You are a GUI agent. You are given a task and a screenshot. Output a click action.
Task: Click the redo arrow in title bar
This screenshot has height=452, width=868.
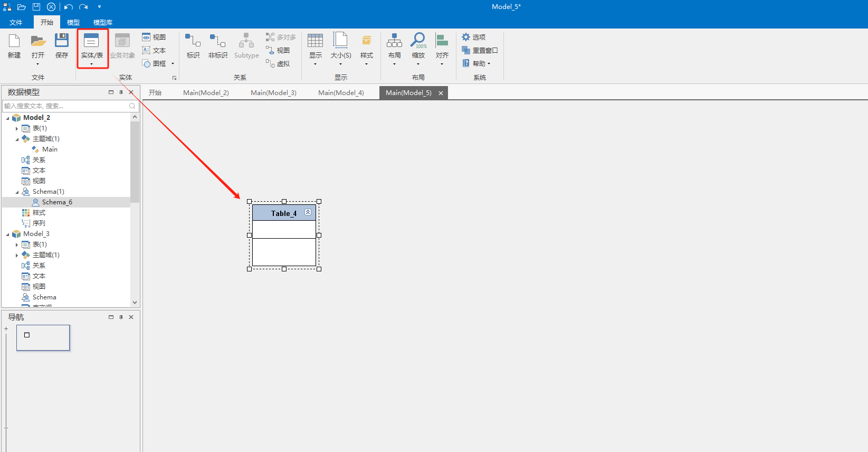click(83, 7)
